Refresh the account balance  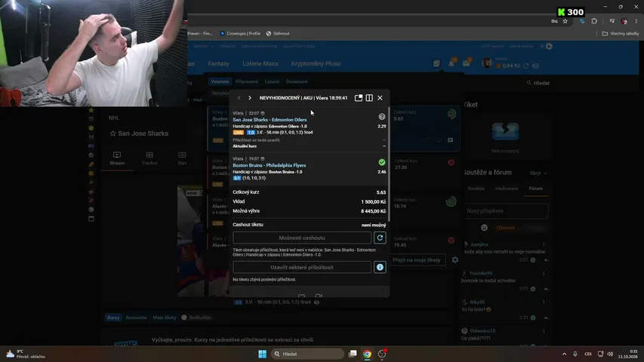click(525, 66)
